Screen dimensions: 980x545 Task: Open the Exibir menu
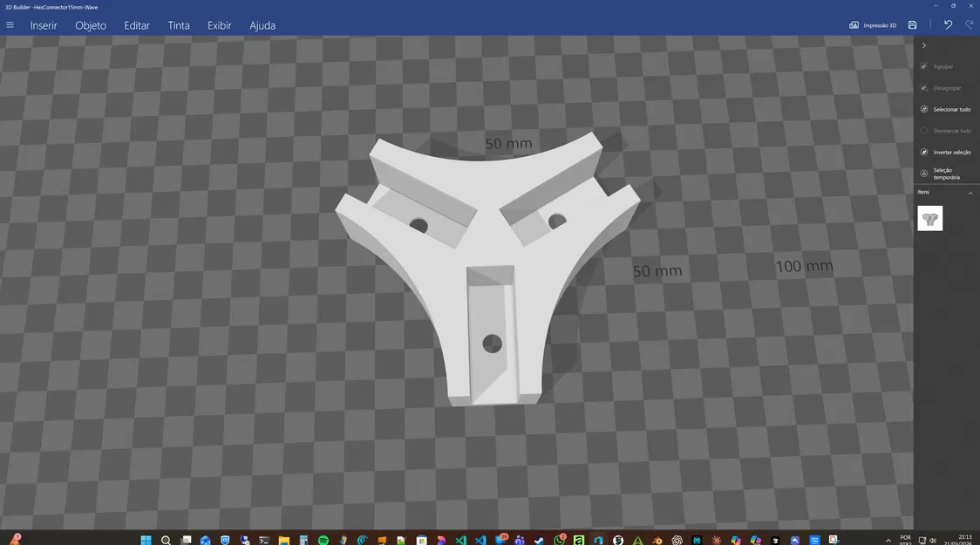pyautogui.click(x=219, y=24)
